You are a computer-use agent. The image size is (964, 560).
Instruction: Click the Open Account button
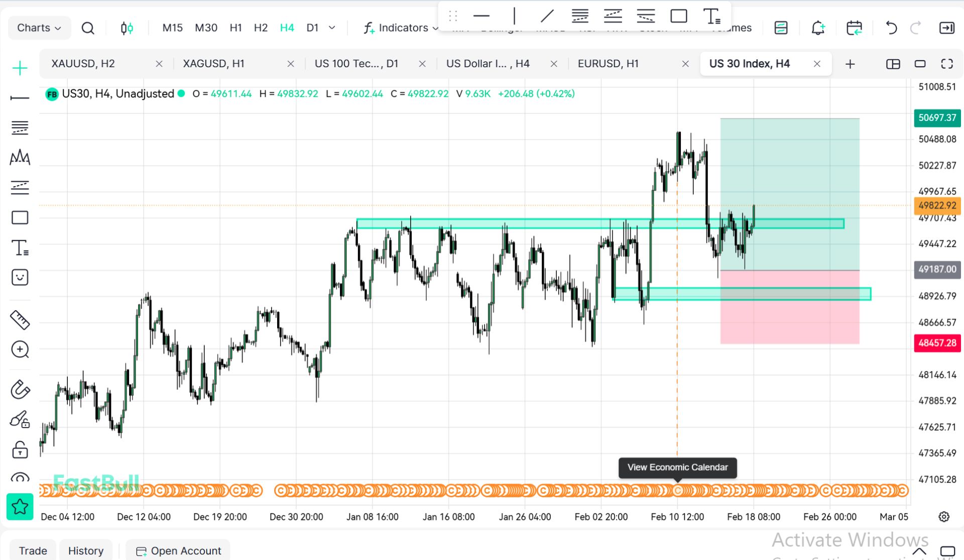click(x=178, y=550)
